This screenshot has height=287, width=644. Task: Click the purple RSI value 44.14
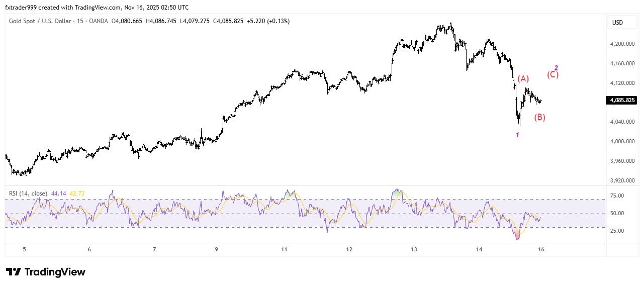coord(58,194)
